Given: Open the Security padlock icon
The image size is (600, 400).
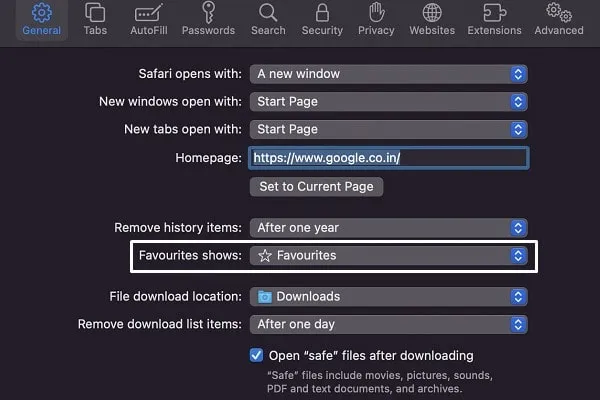Looking at the screenshot, I should (322, 13).
